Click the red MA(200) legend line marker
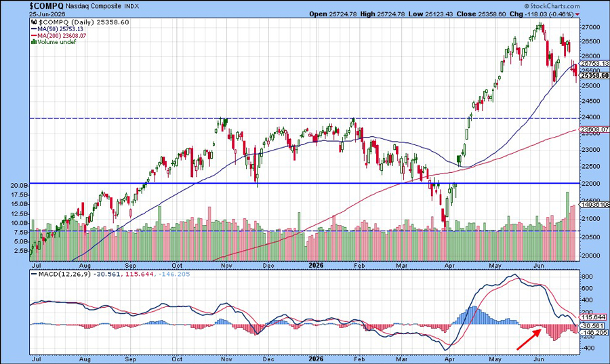 (x=34, y=35)
